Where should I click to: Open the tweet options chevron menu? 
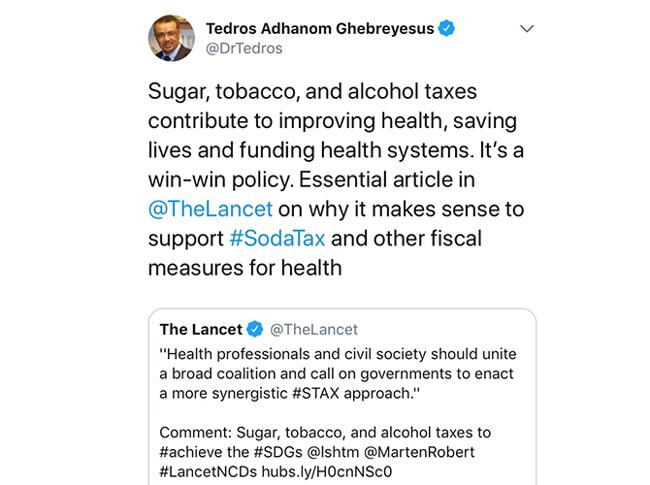[526, 29]
